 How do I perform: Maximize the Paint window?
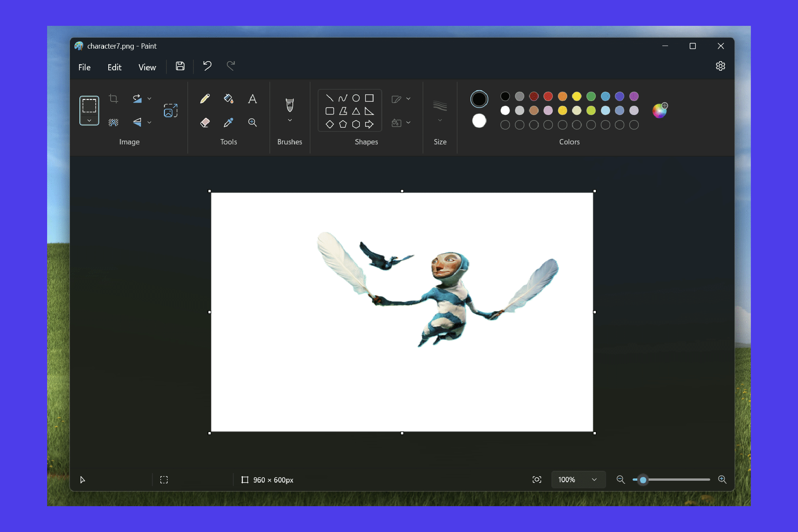pos(693,46)
